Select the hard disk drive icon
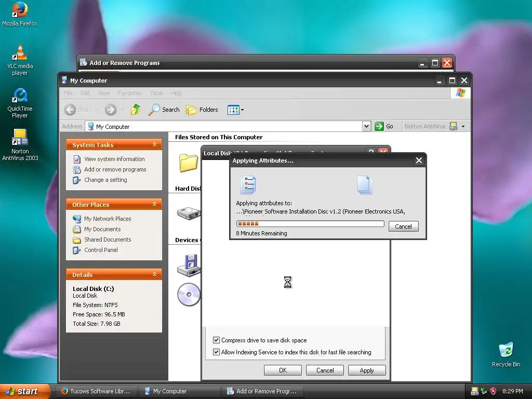The image size is (532, 399). coord(189,214)
